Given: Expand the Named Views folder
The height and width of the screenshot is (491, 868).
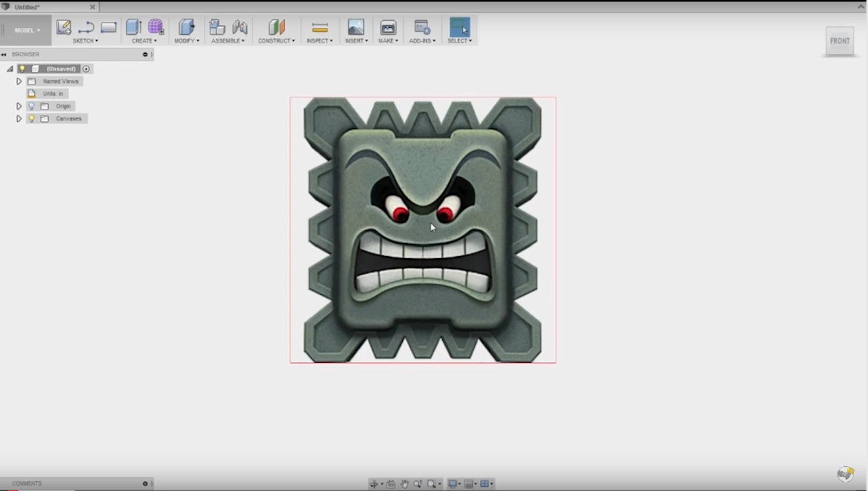Looking at the screenshot, I should [19, 81].
